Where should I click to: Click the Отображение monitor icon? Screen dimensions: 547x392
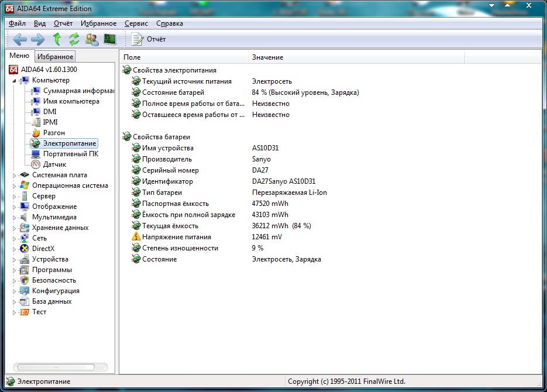tap(25, 207)
